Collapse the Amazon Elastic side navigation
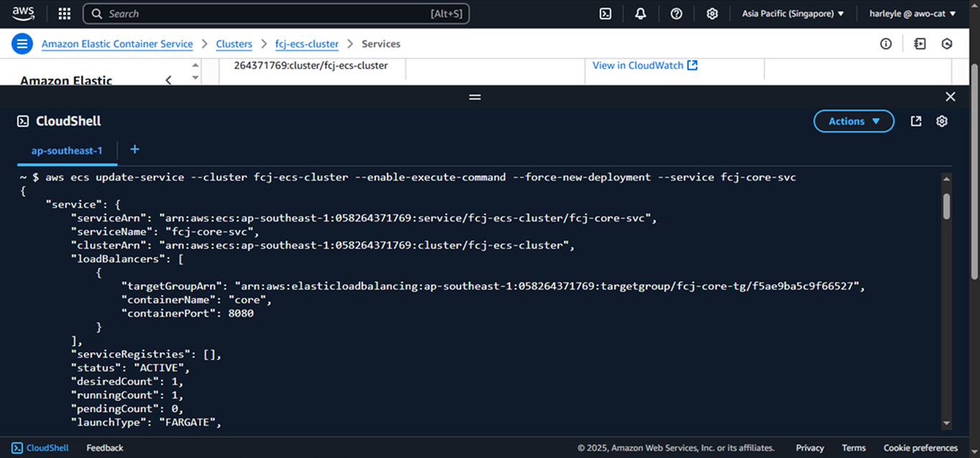The height and width of the screenshot is (458, 980). [x=169, y=80]
